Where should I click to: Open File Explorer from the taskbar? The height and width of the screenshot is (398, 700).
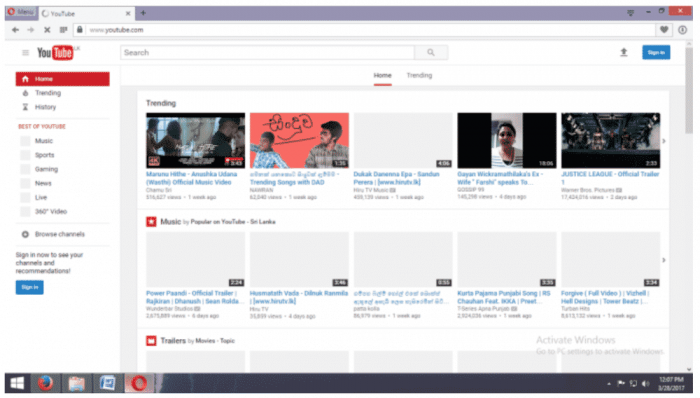76,383
